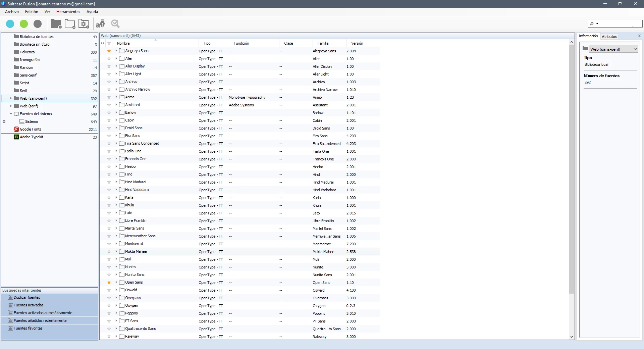Open the Archivo menu
Screen dimensions: 644x349
(12, 12)
